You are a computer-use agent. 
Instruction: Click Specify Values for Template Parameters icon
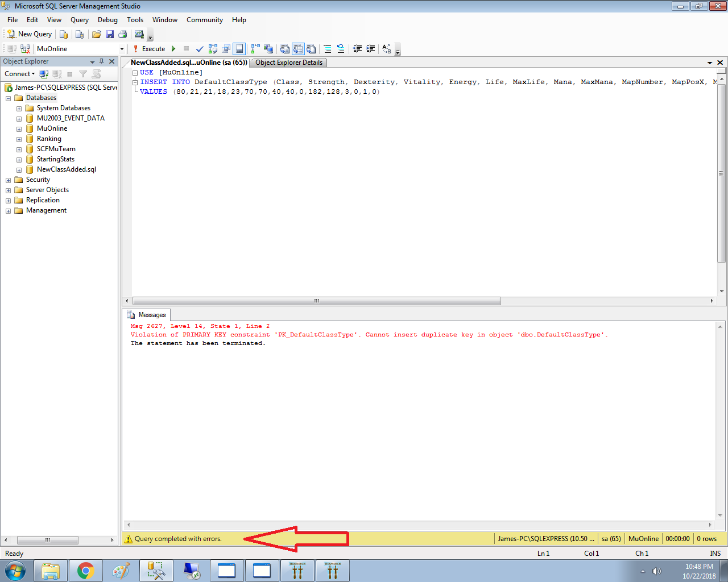click(x=387, y=49)
